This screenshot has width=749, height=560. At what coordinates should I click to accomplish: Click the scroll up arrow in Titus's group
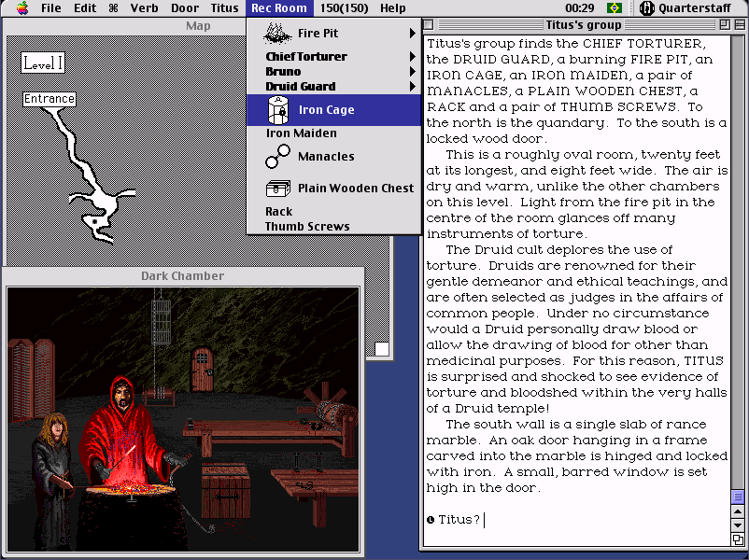click(738, 511)
